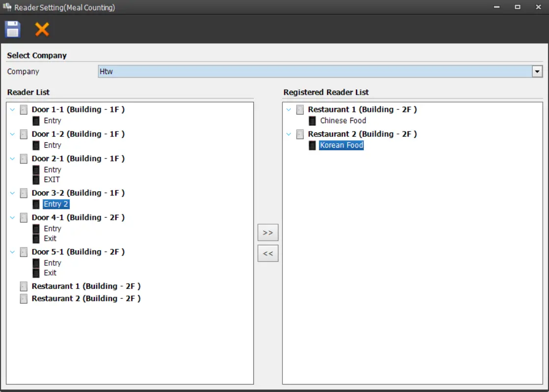Click the Door 2-1 EXIT reader icon
This screenshot has width=549, height=392.
tap(36, 180)
